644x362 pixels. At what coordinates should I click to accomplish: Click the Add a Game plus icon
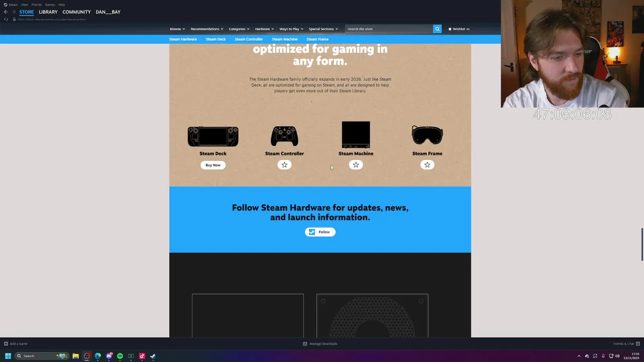(6, 344)
